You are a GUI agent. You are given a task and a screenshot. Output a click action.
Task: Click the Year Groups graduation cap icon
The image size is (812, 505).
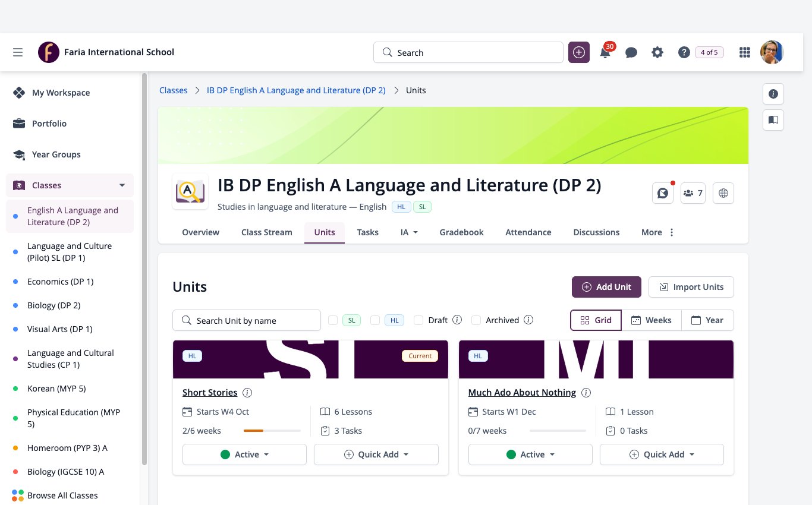coord(19,154)
